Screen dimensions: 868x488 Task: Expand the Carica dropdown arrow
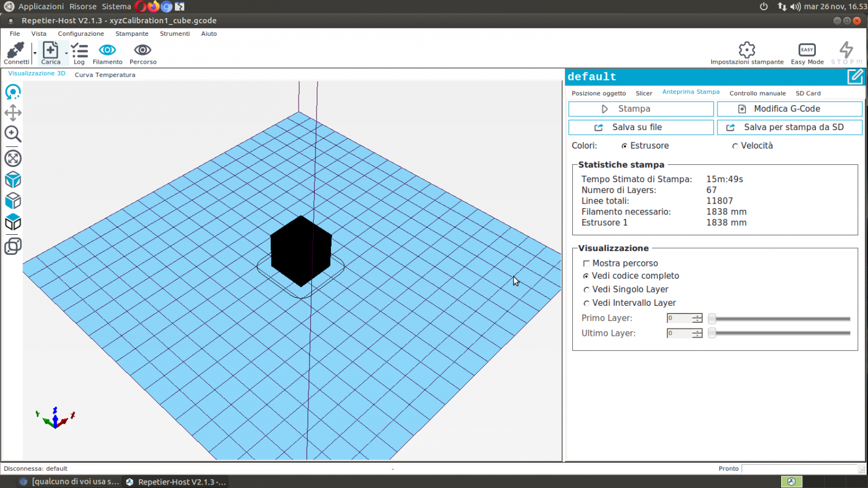[66, 53]
